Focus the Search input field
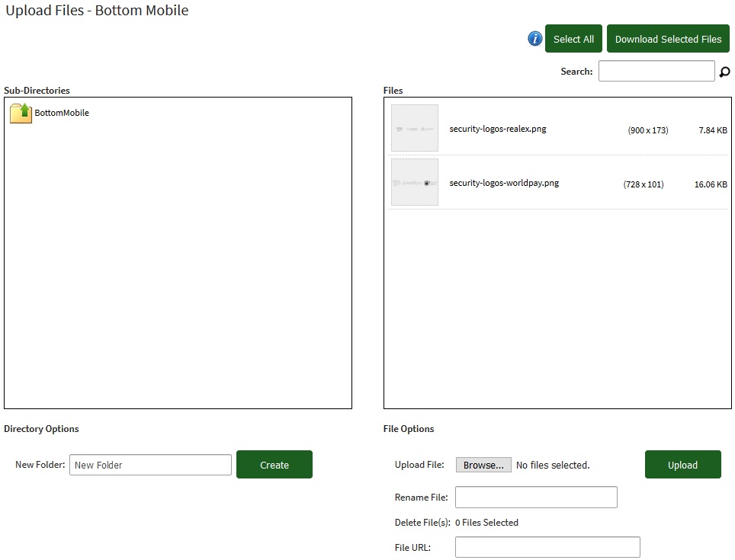Image resolution: width=735 pixels, height=560 pixels. pyautogui.click(x=656, y=71)
